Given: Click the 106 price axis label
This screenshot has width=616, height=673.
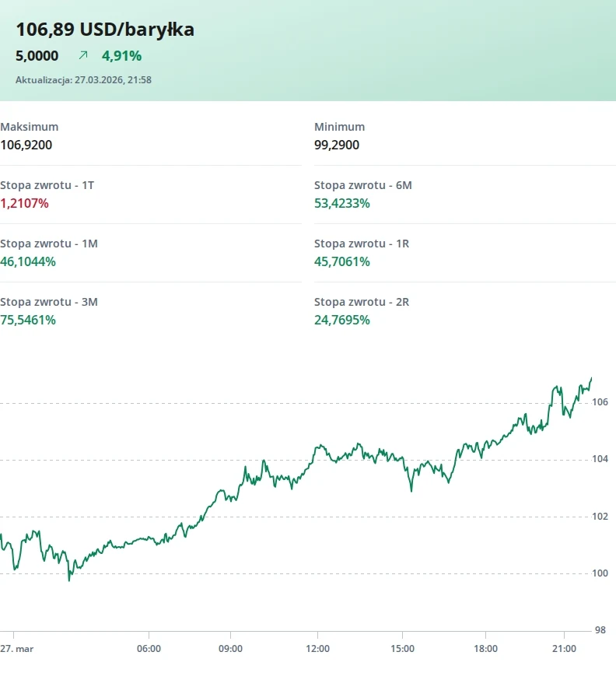Looking at the screenshot, I should coord(600,402).
